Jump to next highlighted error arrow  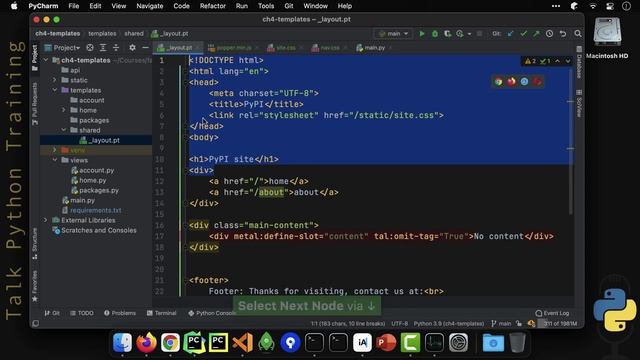tap(568, 61)
